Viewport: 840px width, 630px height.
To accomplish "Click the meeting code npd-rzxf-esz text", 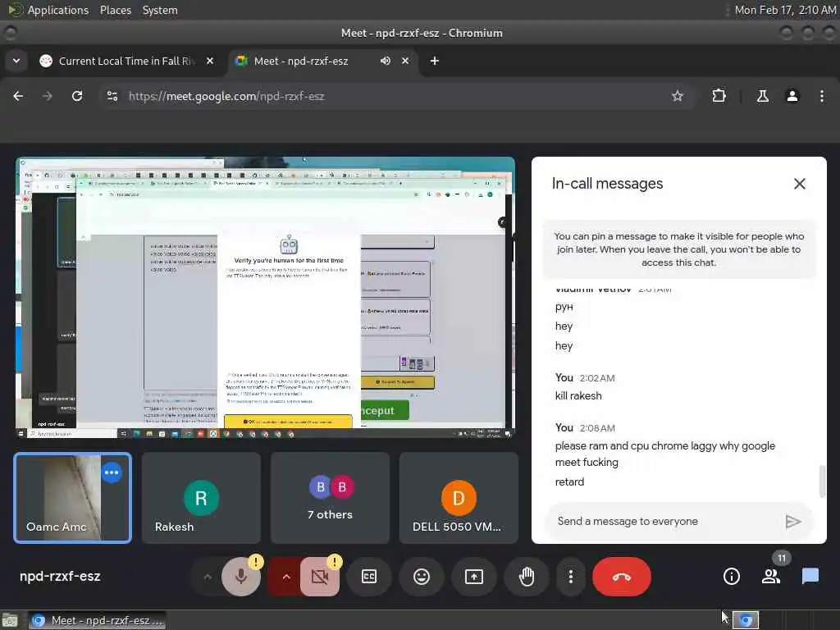I will point(60,577).
